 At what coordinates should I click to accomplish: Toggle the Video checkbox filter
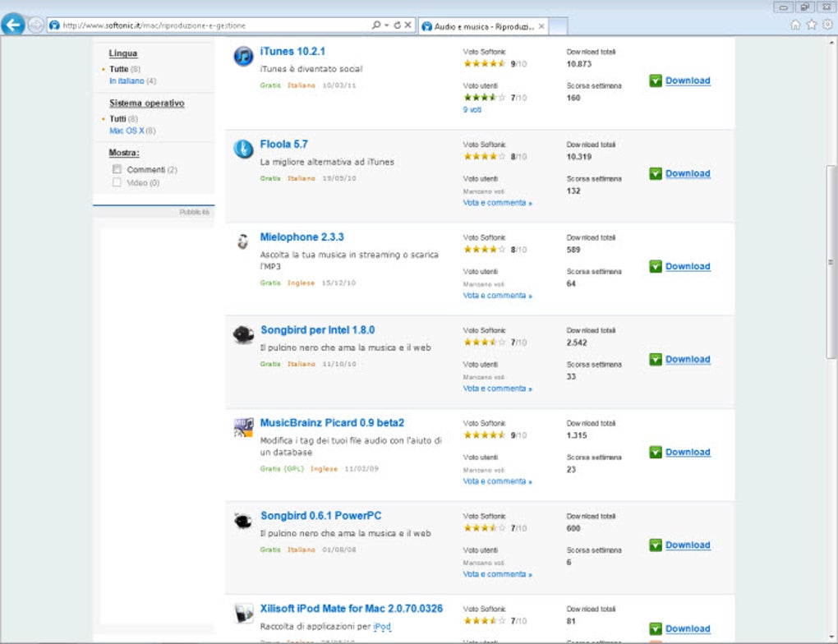click(x=117, y=182)
